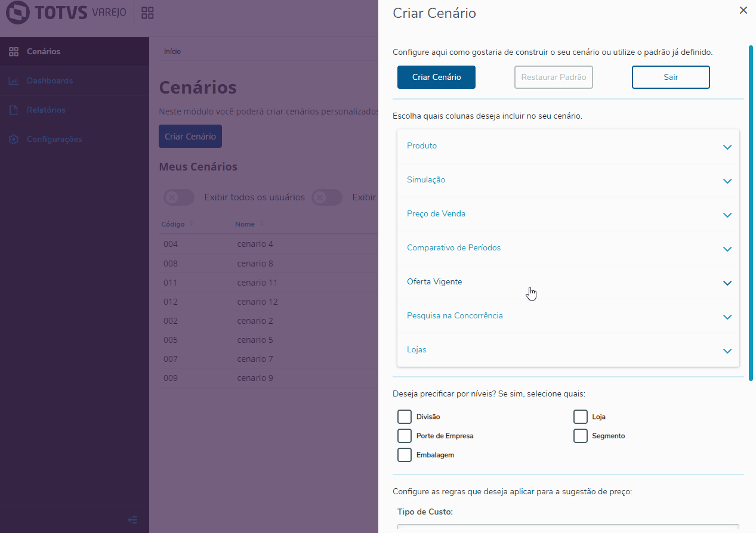This screenshot has width=756, height=533.
Task: Collapse the sidebar using the bottom menu icon
Action: click(132, 520)
